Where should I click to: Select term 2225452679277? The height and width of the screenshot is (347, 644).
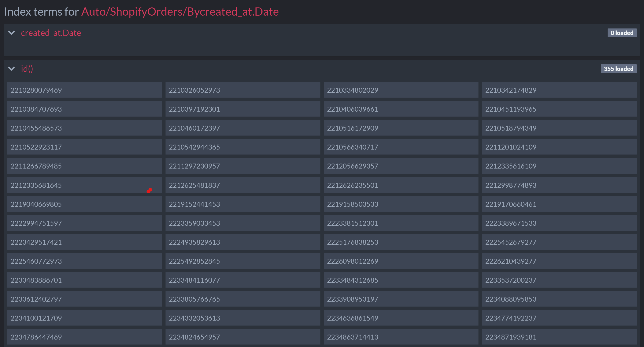(x=559, y=242)
